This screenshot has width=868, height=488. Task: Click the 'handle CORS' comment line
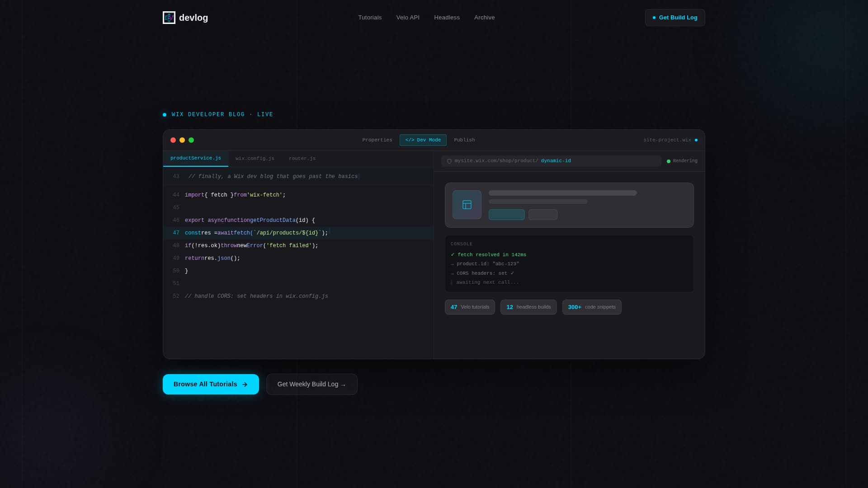coord(256,296)
